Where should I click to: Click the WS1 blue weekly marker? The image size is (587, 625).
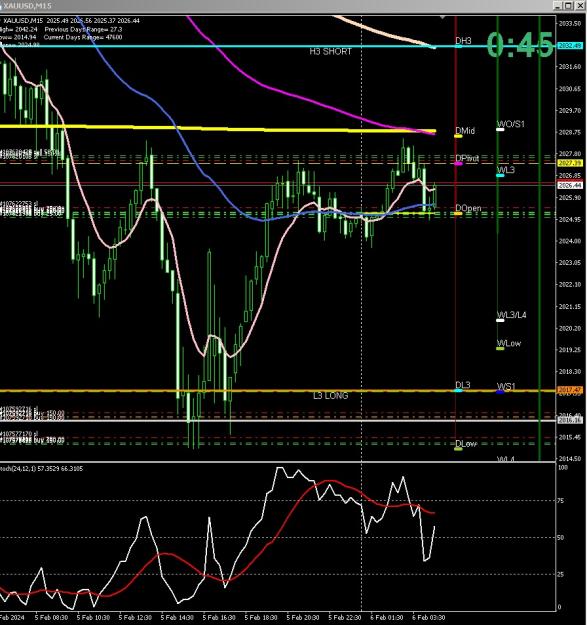(500, 392)
